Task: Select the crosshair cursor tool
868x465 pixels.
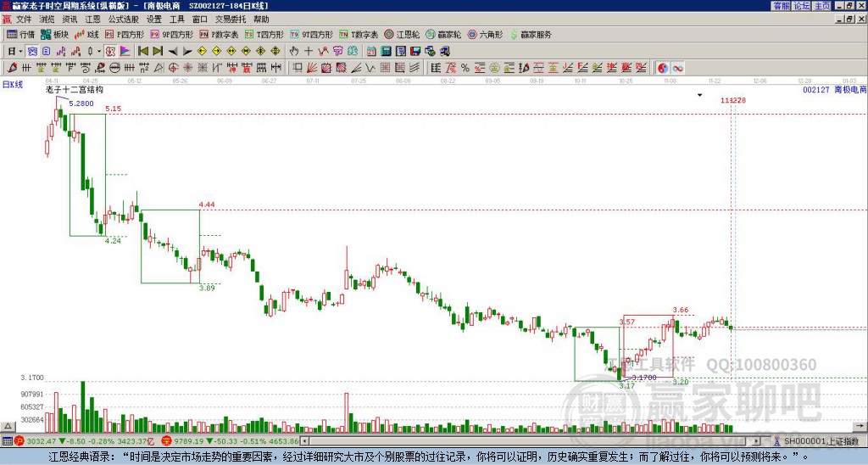Action: 309,52
